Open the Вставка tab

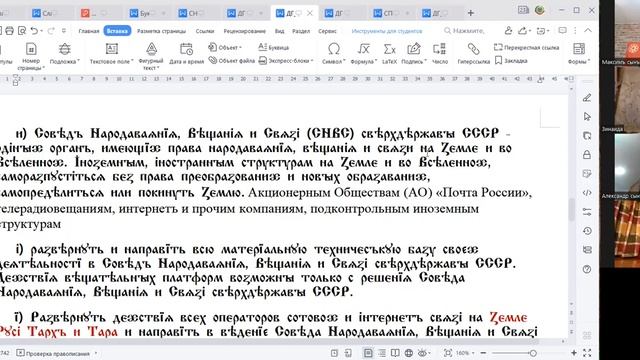(117, 31)
